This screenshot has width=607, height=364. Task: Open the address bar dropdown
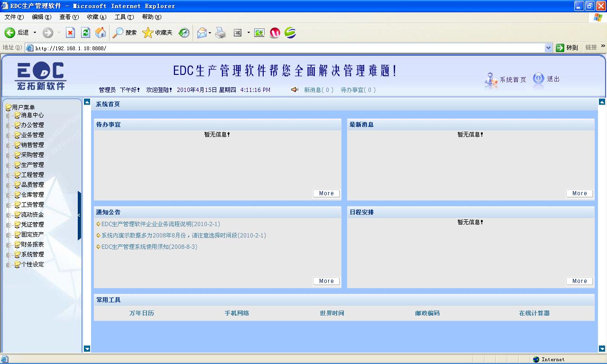[x=548, y=47]
